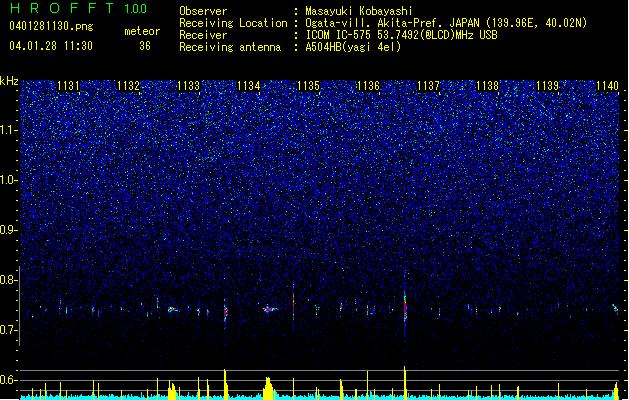Select the ICOM IC-575 receiver text
Viewport: 629px width, 400px height.
coord(401,35)
